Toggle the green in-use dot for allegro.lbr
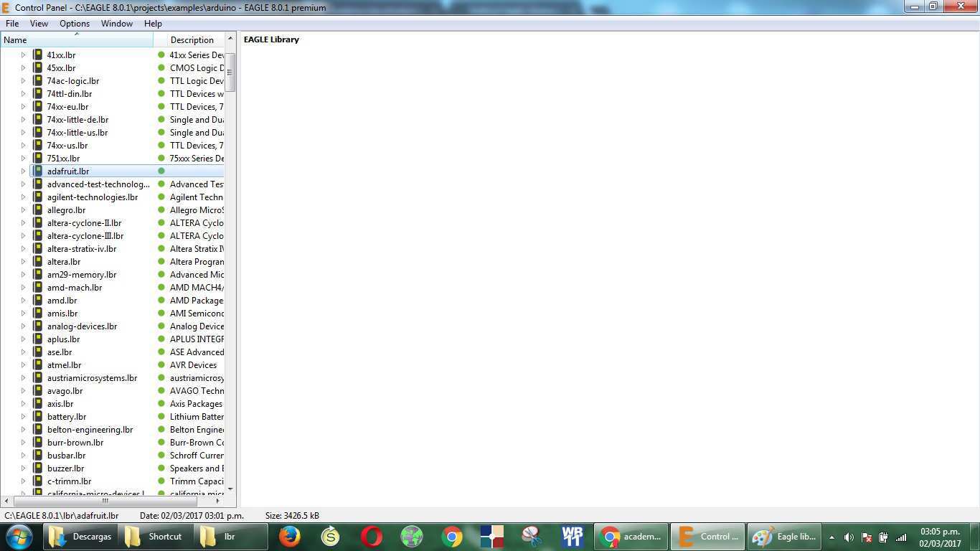This screenshot has height=551, width=980. [x=161, y=209]
